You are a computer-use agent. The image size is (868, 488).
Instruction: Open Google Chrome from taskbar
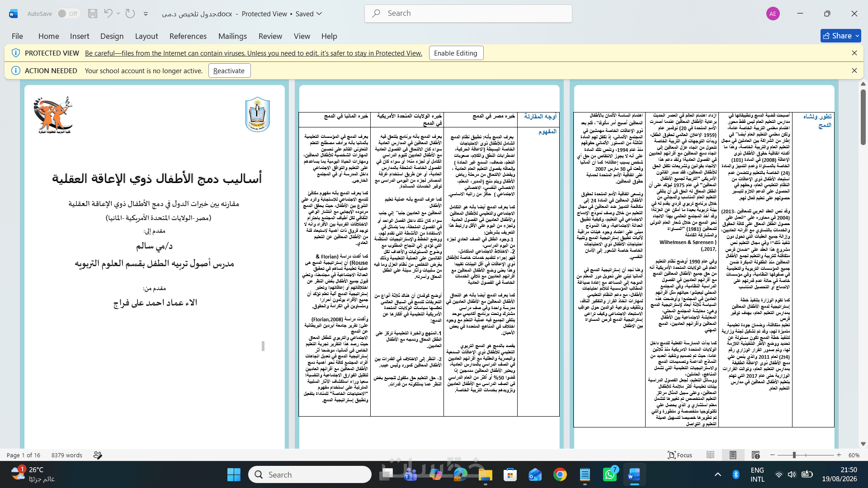560,475
